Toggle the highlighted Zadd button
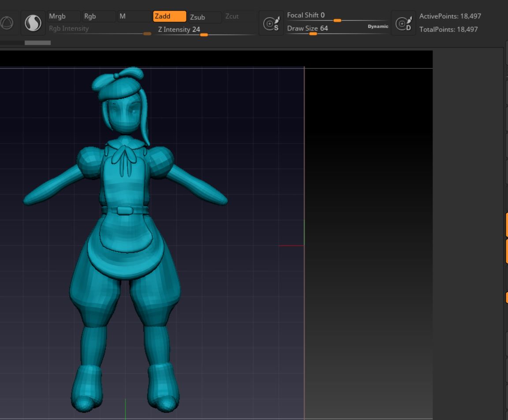 (169, 16)
